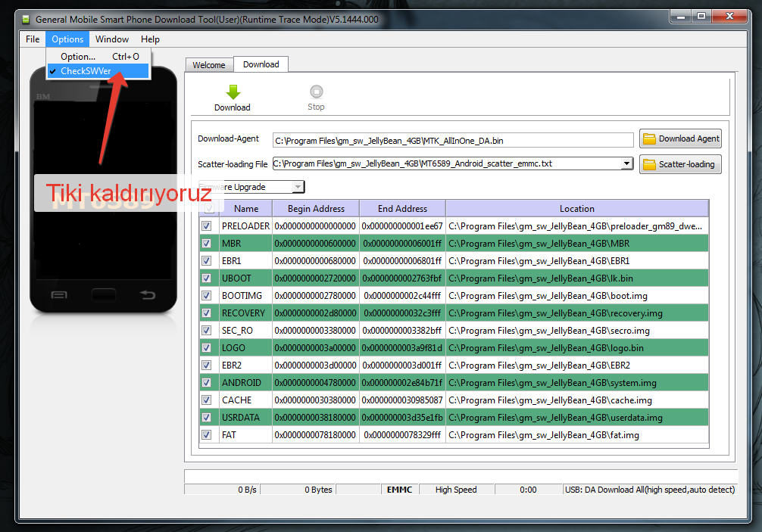Image resolution: width=762 pixels, height=532 pixels.
Task: Click the Download-Agent path field
Action: (453, 141)
